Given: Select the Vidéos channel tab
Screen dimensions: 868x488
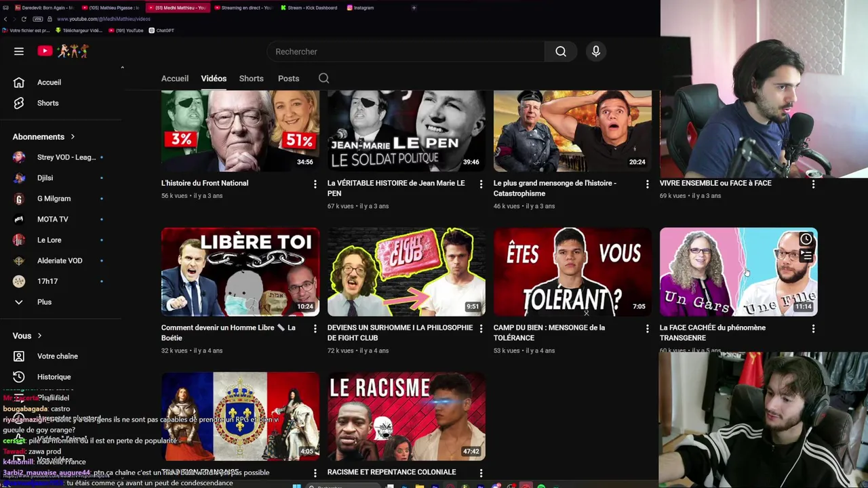Looking at the screenshot, I should (214, 79).
